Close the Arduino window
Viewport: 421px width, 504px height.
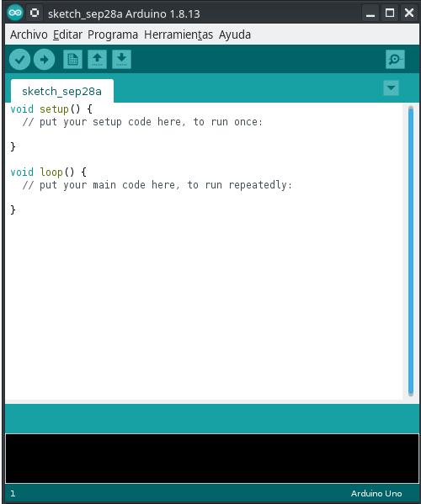tap(409, 13)
